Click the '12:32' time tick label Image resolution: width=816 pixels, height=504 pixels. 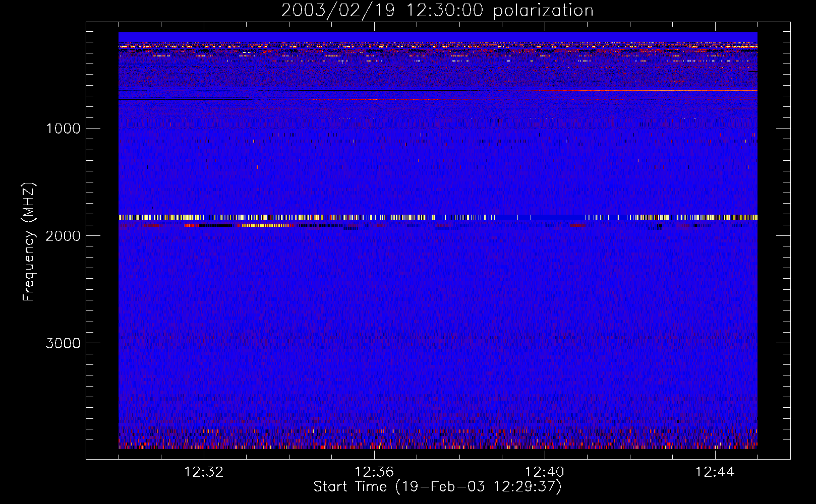(x=204, y=472)
